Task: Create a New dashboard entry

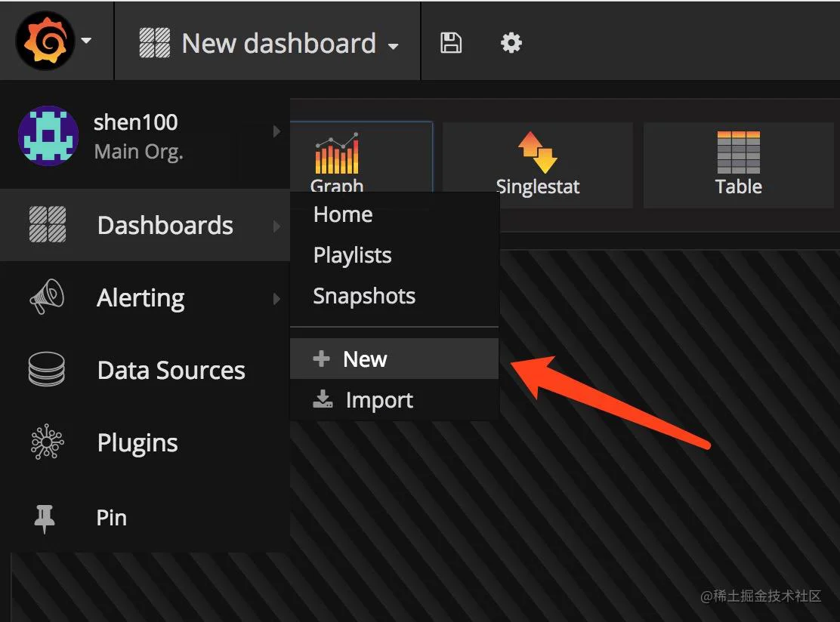Action: 394,359
